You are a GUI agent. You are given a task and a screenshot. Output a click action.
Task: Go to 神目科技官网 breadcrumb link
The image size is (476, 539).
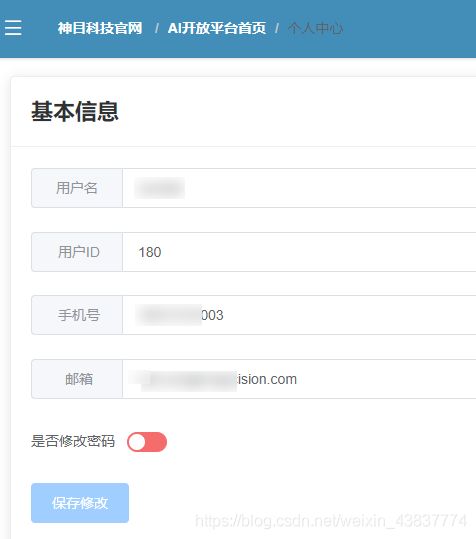click(x=100, y=28)
